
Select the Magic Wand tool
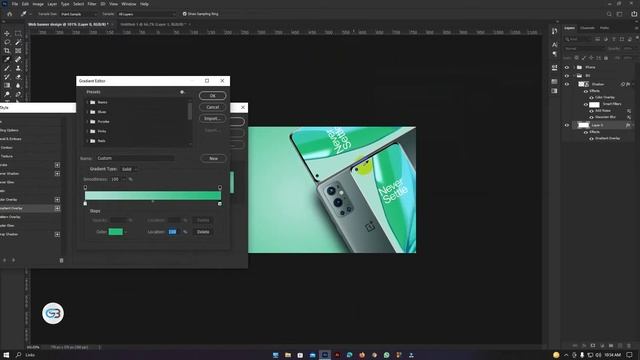(18, 42)
